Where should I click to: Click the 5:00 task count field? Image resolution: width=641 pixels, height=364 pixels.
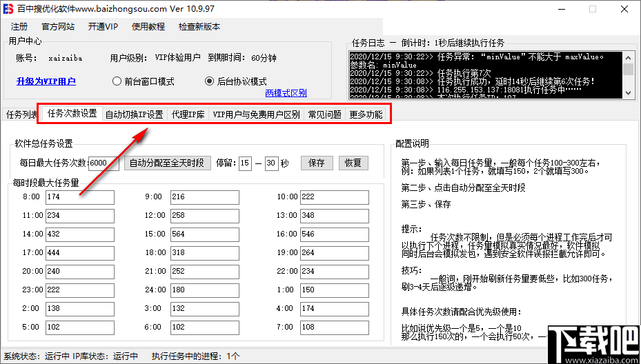pyautogui.click(x=80, y=327)
